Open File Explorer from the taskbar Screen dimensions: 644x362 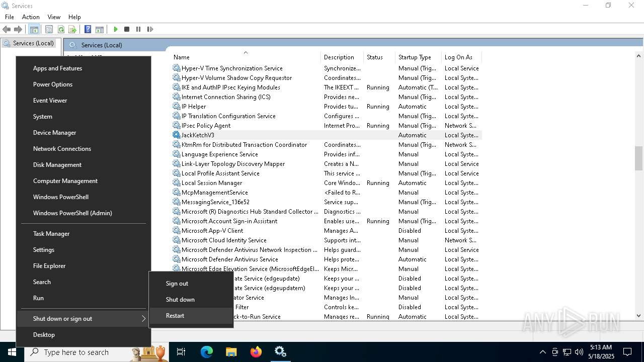point(231,352)
